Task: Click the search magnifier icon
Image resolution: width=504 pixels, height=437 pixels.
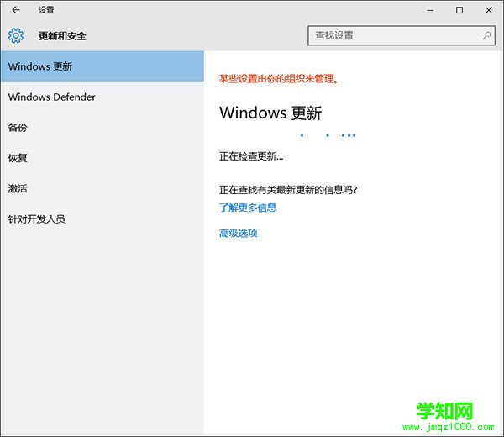Action: coord(486,35)
